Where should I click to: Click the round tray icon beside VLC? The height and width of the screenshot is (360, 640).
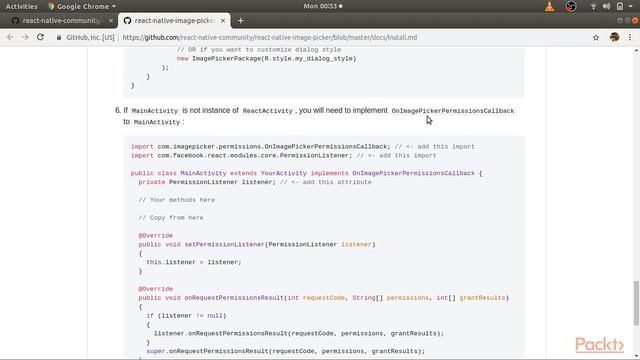[x=571, y=6]
